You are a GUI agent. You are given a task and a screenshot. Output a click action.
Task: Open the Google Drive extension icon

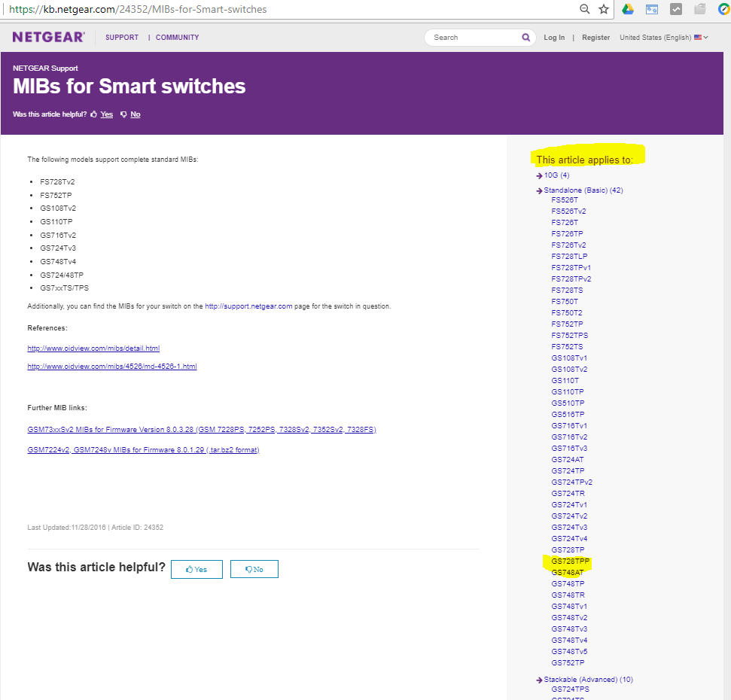(x=628, y=9)
